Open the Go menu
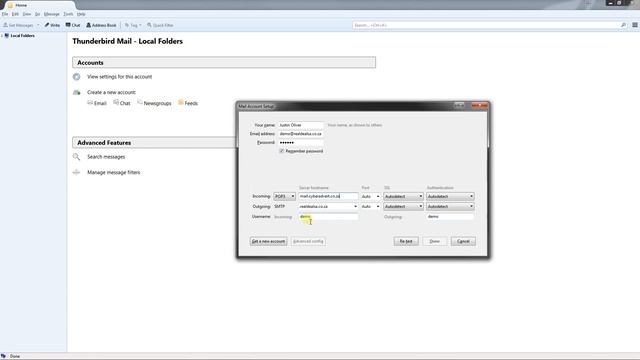The image size is (640, 360). tap(37, 14)
